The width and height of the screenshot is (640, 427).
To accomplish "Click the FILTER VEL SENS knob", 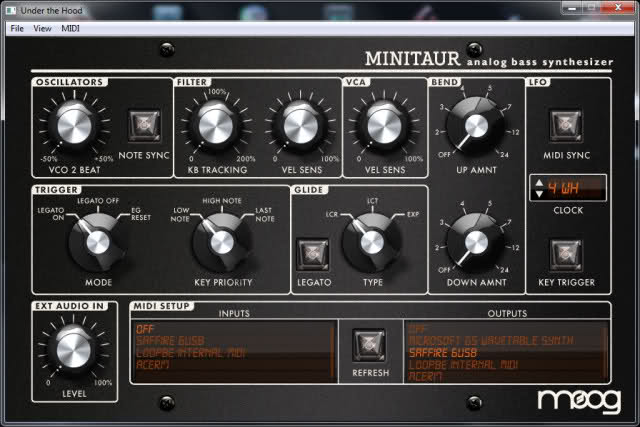I will [x=300, y=125].
